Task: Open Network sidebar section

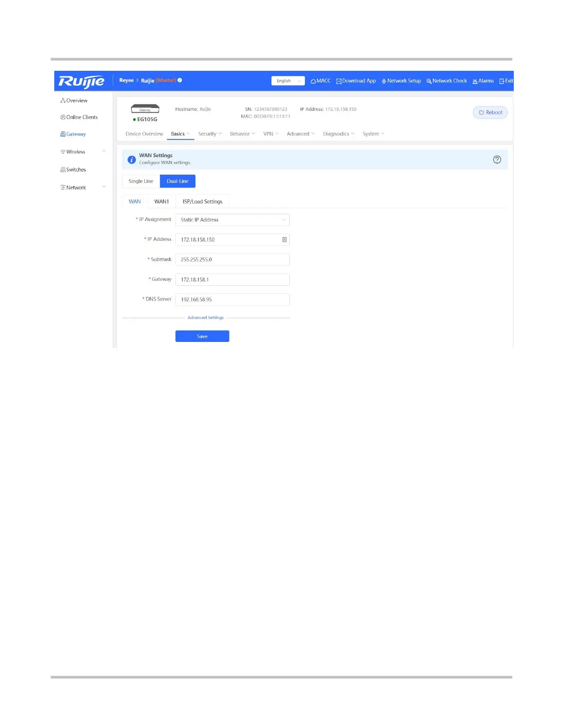Action: click(73, 188)
